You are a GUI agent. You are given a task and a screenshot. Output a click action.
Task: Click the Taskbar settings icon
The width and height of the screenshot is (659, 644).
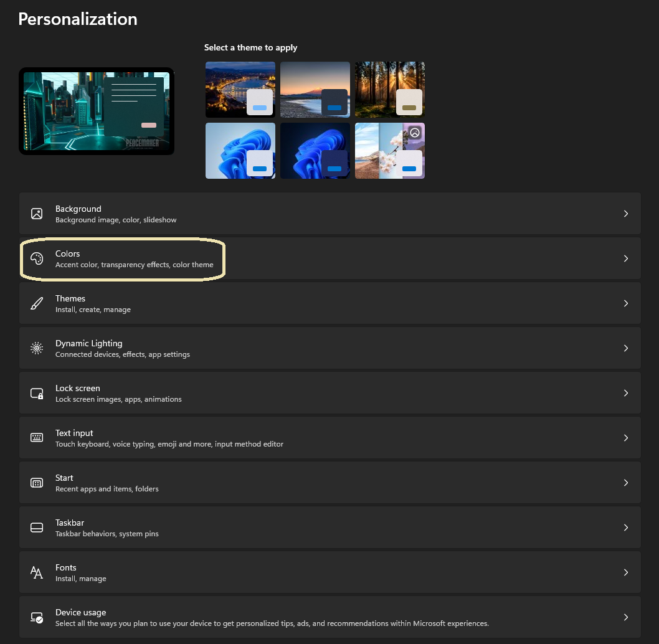click(37, 528)
